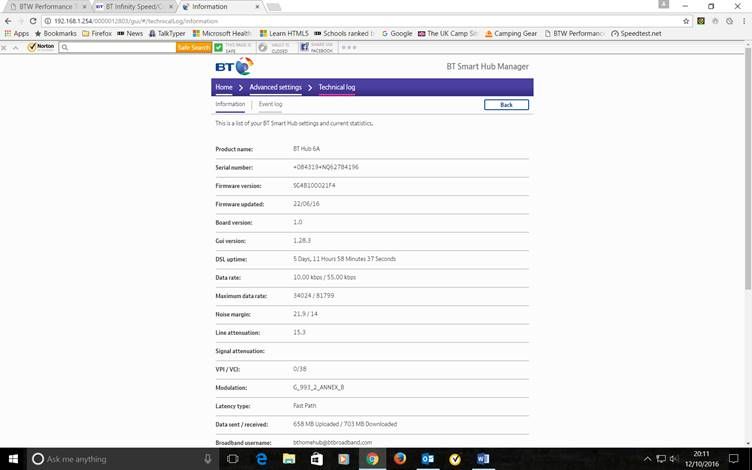752x470 pixels.
Task: Open the Camping Gear bookmark
Action: [x=511, y=34]
